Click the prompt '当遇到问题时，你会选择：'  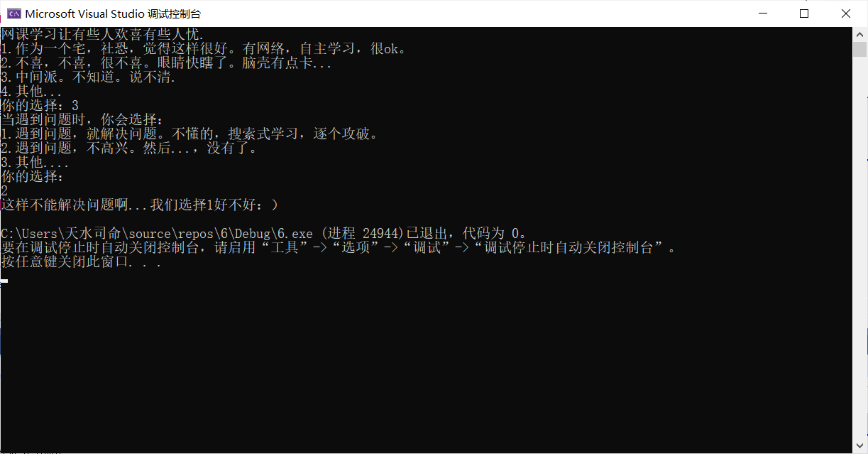pos(82,119)
